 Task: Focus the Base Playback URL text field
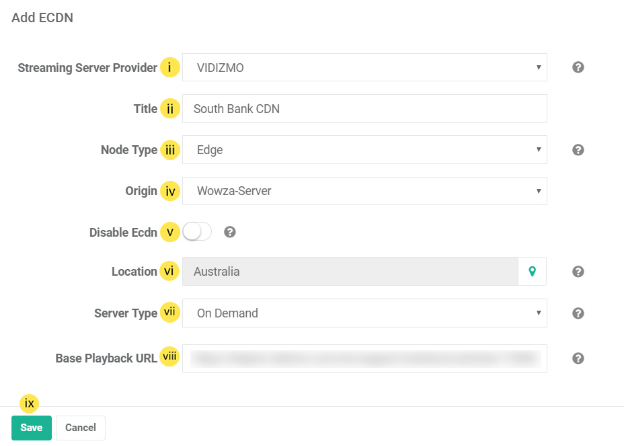pyautogui.click(x=365, y=358)
